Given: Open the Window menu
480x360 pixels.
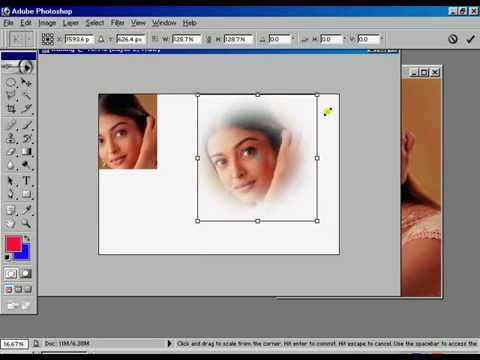Looking at the screenshot, I should [x=164, y=23].
